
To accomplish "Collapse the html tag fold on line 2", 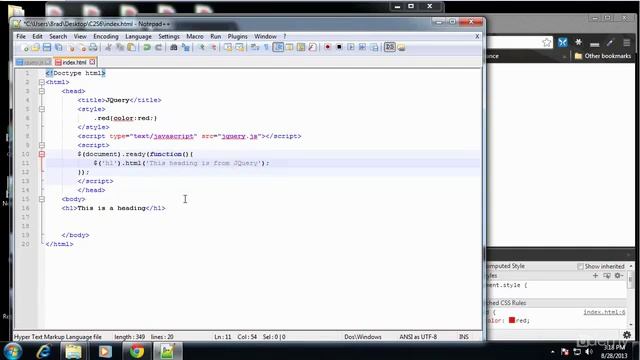I will 42,82.
